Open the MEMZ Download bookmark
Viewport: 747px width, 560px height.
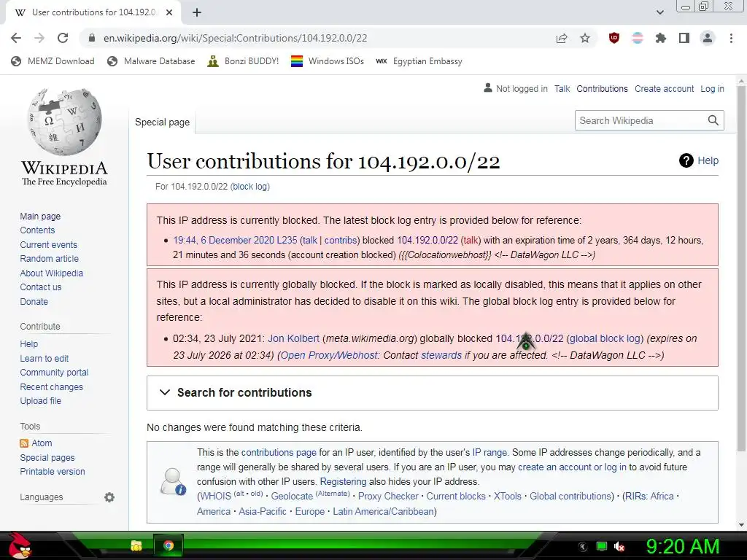[x=53, y=61]
